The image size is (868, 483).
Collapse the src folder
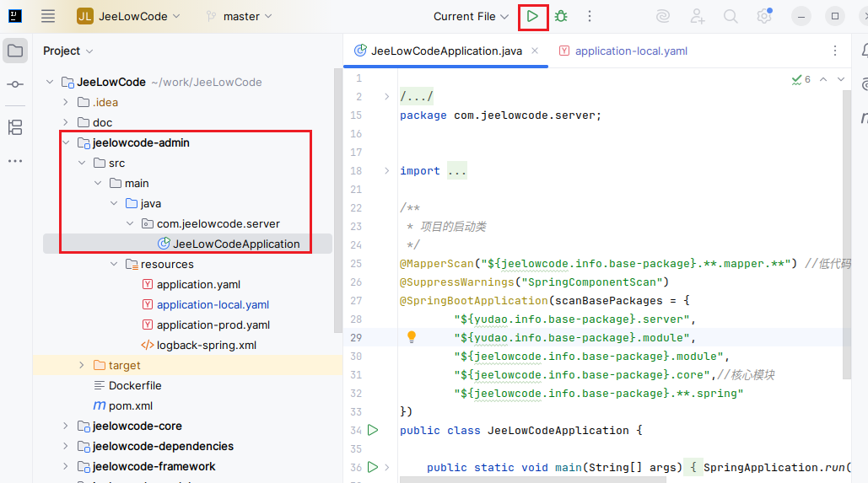82,163
